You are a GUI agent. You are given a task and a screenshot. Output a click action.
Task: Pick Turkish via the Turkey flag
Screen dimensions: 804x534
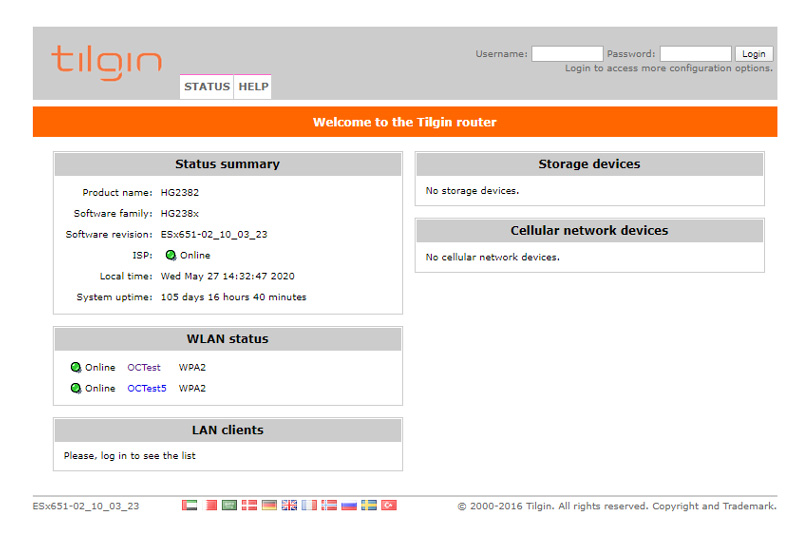(389, 505)
